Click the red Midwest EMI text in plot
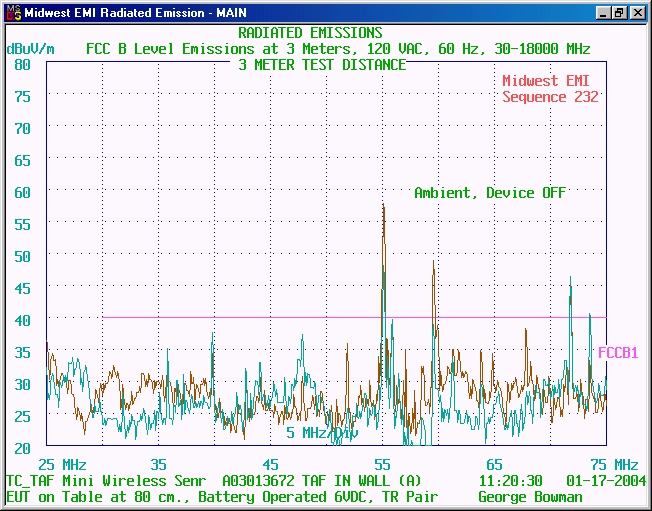Viewport: 652px width, 511px height. [550, 81]
